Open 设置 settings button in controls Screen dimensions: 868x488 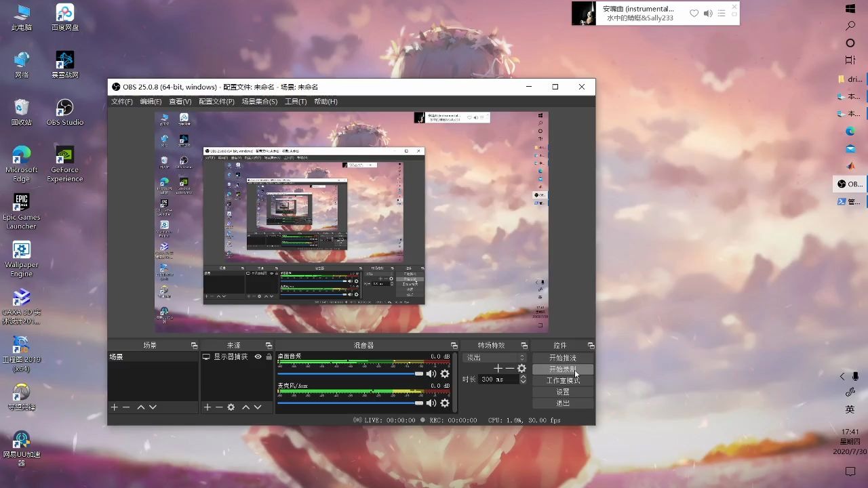pyautogui.click(x=563, y=392)
